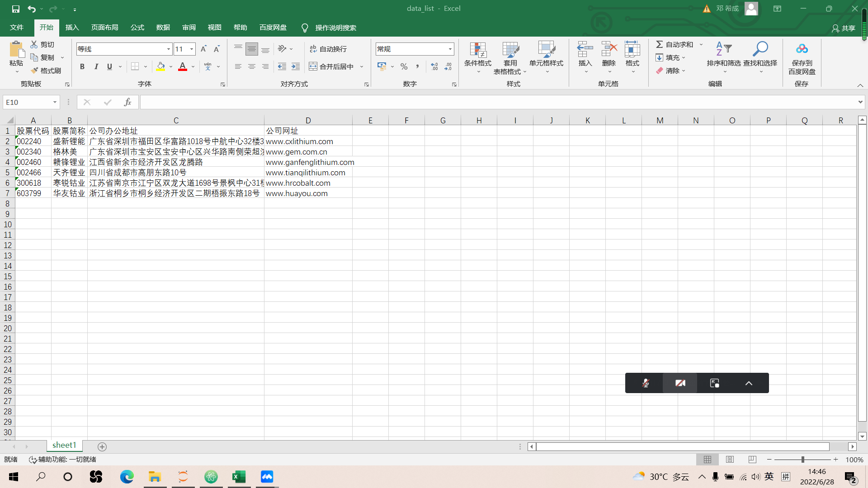868x488 pixels.
Task: Expand the formula bar
Action: [860, 102]
